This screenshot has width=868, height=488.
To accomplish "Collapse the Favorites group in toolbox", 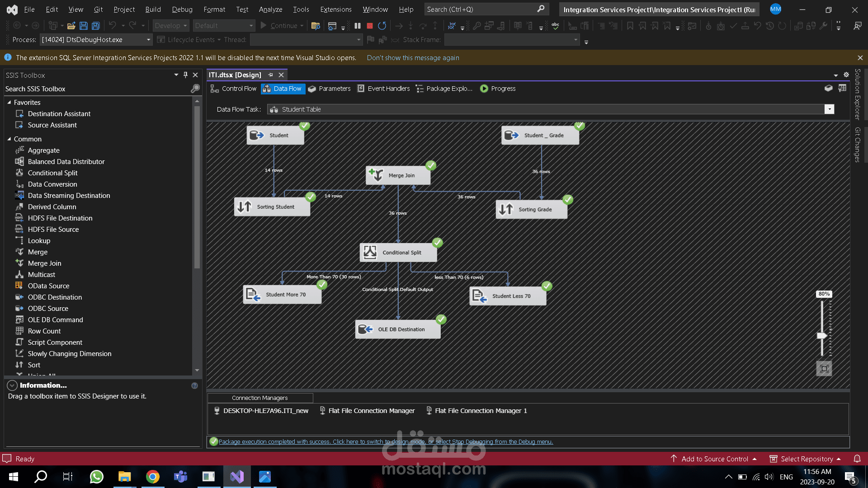I will pyautogui.click(x=9, y=103).
